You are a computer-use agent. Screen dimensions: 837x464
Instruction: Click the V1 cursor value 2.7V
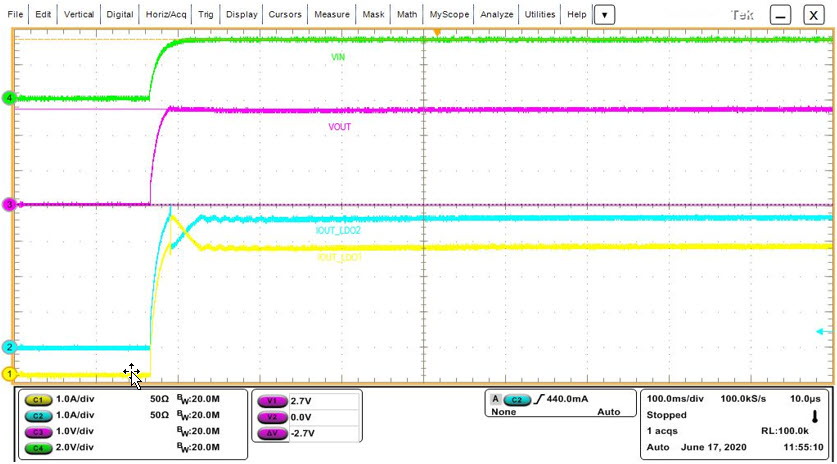301,401
